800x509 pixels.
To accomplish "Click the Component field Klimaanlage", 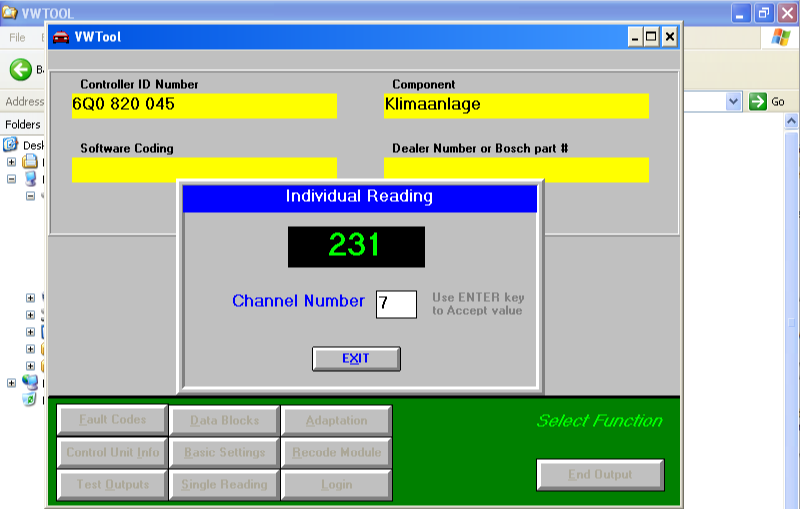I will pos(516,106).
